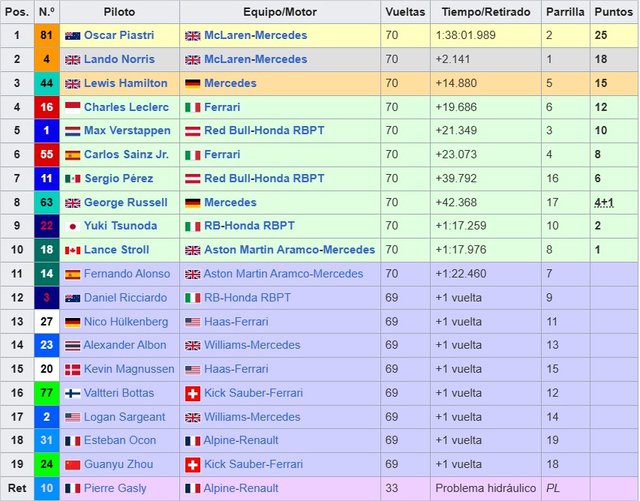Image resolution: width=640 pixels, height=501 pixels.
Task: Click the +1:22.460 time gap
Action: [461, 274]
